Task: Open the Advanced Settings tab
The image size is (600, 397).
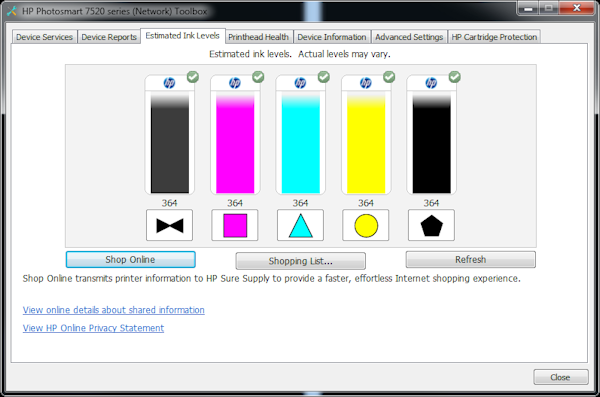Action: (409, 37)
